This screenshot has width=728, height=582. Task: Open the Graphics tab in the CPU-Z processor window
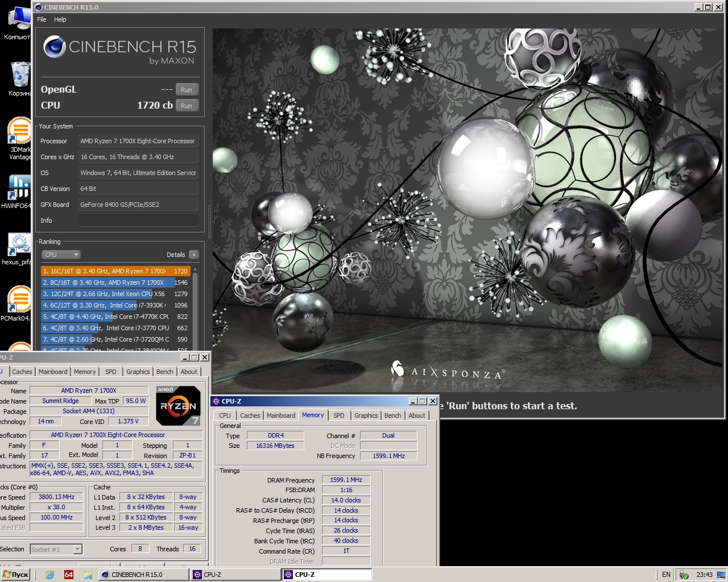(x=138, y=372)
